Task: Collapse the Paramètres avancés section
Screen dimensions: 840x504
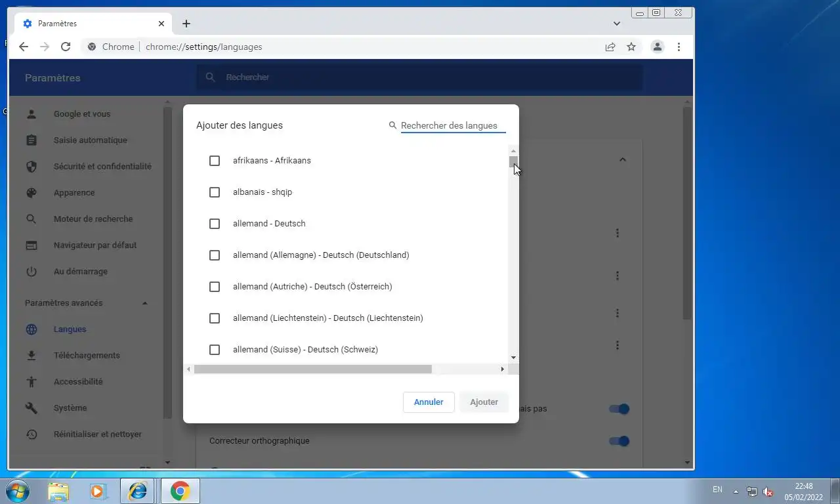Action: click(x=145, y=303)
